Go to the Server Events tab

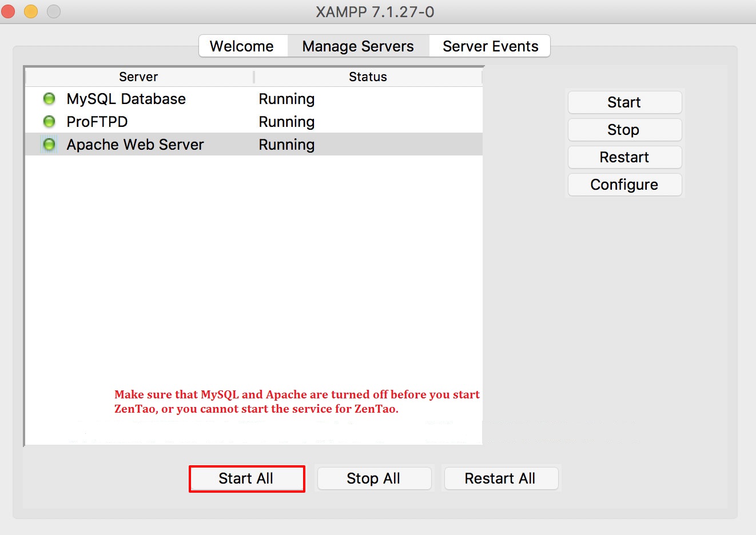pos(490,46)
